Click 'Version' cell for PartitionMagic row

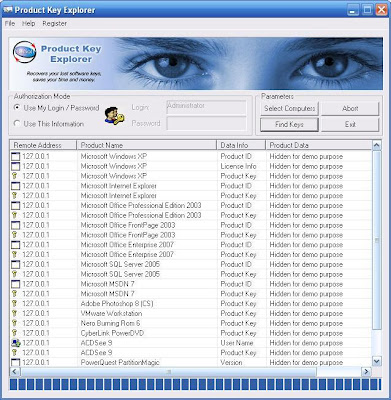231,362
